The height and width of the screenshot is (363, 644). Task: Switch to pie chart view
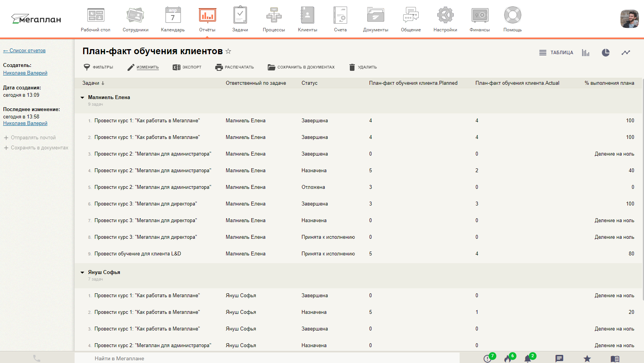(606, 53)
